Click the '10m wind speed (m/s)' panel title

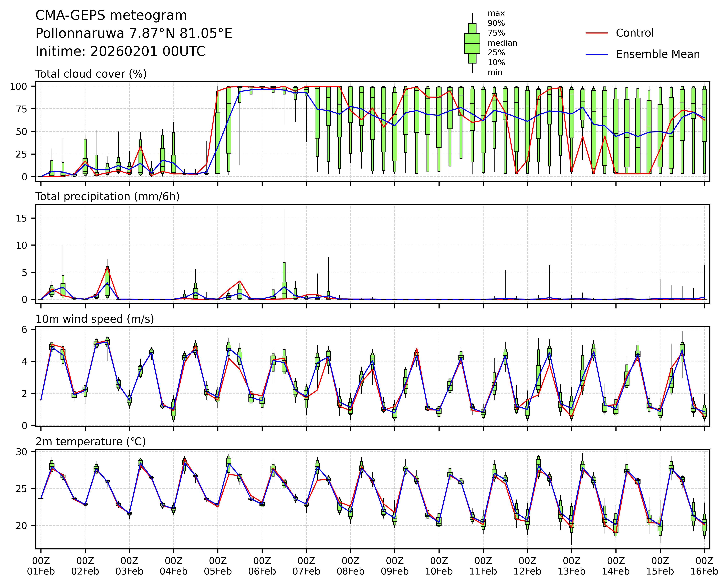(x=95, y=319)
